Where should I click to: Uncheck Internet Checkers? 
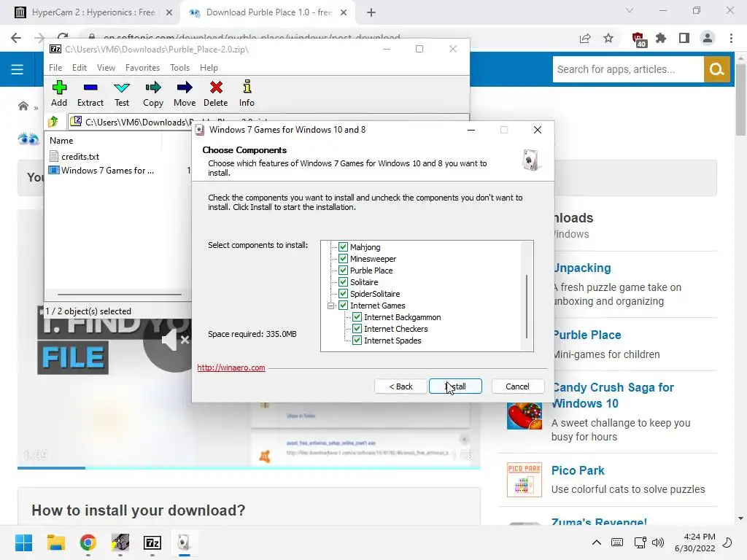(357, 329)
